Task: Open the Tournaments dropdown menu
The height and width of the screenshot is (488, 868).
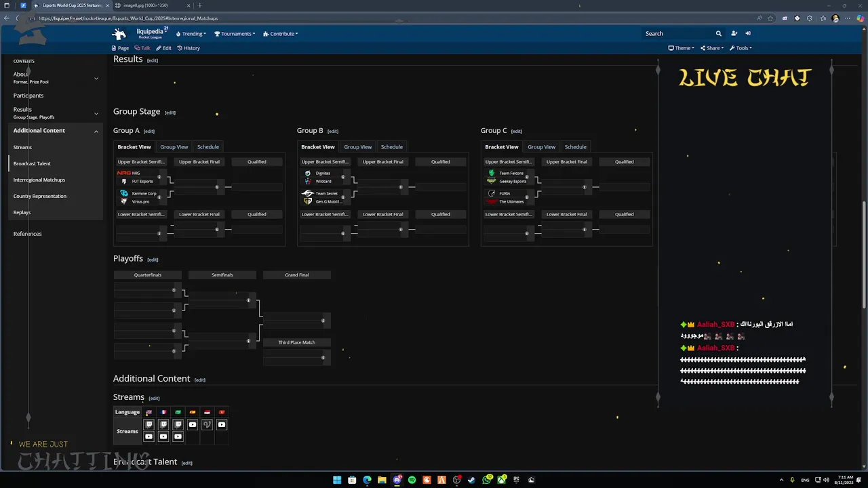Action: pyautogui.click(x=235, y=33)
